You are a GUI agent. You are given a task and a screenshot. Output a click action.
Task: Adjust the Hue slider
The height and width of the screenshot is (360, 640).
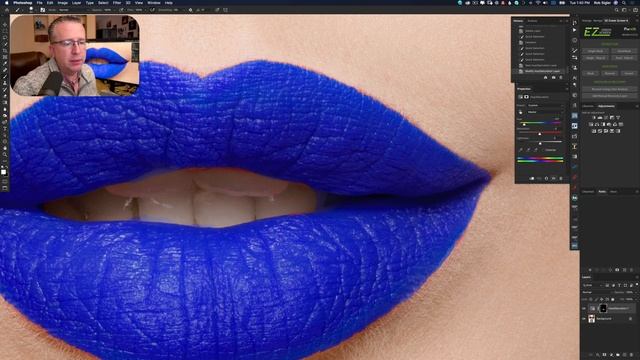click(524, 123)
